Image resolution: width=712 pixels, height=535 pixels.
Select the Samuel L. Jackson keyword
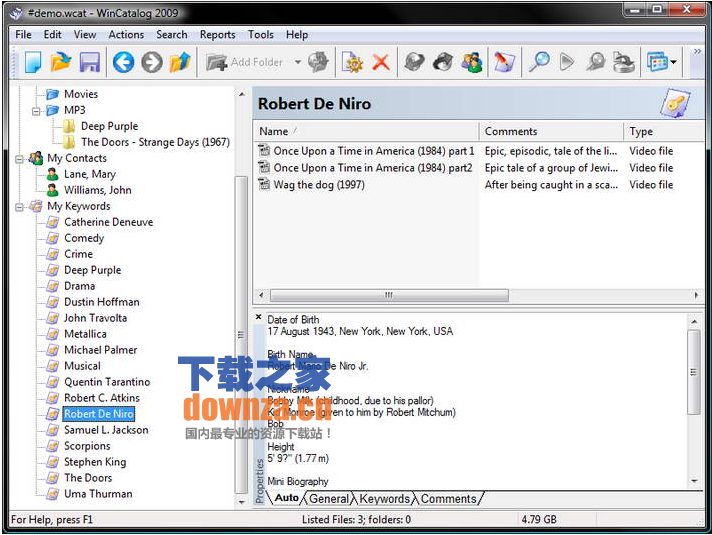pos(106,430)
